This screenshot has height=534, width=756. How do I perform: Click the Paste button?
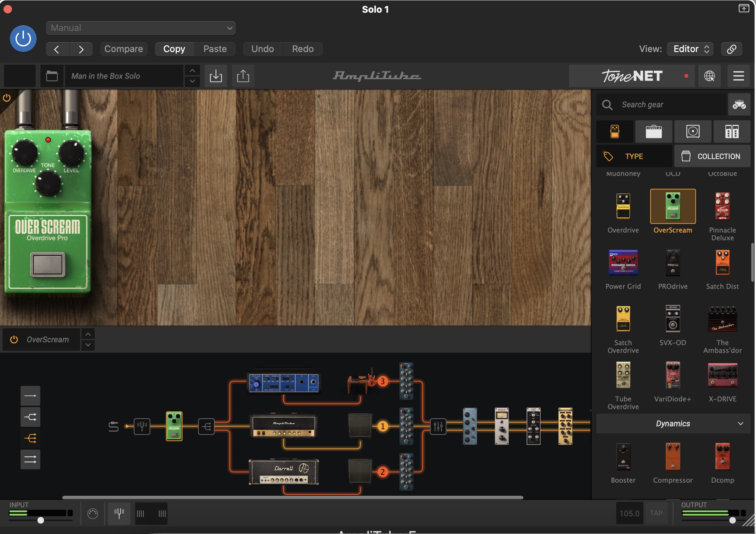coord(215,49)
